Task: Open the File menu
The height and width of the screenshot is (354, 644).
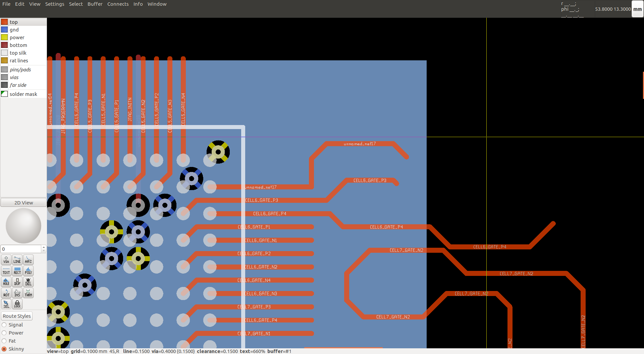Action: tap(6, 4)
